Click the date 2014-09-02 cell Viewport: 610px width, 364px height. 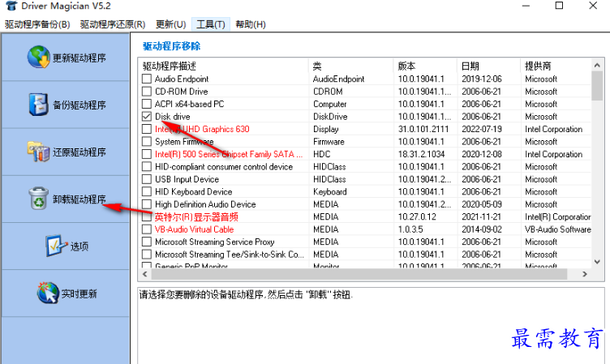point(482,229)
